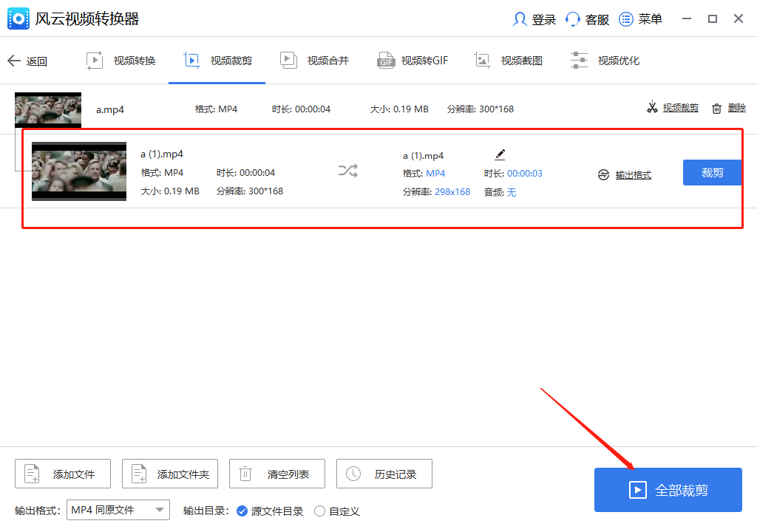Select the 视频裁剪 tab
Viewport: 757px width, 532px height.
point(217,61)
